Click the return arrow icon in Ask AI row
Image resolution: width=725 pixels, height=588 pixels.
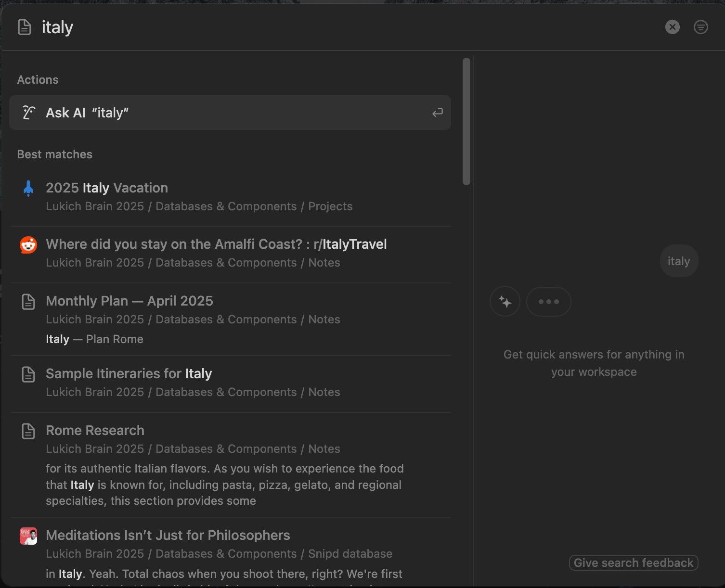[437, 113]
